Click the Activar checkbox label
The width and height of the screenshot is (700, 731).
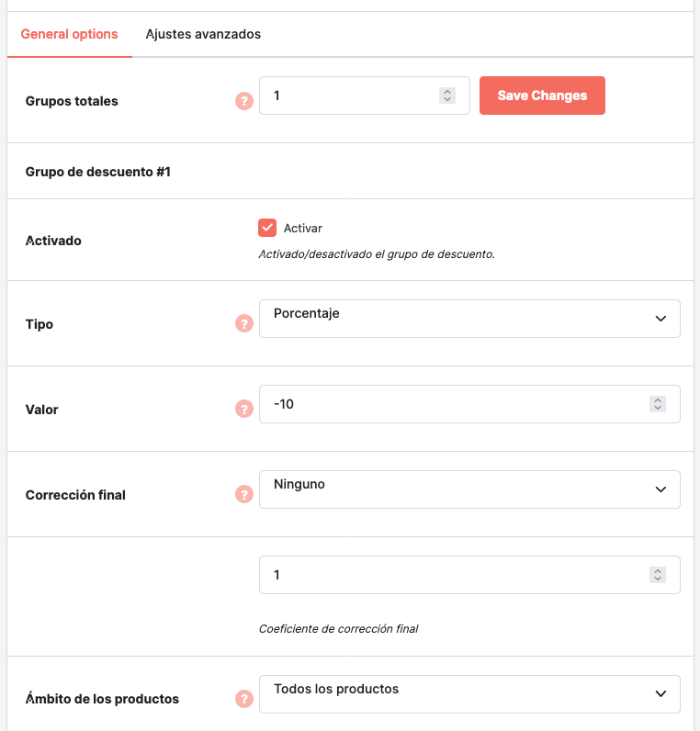(x=302, y=228)
